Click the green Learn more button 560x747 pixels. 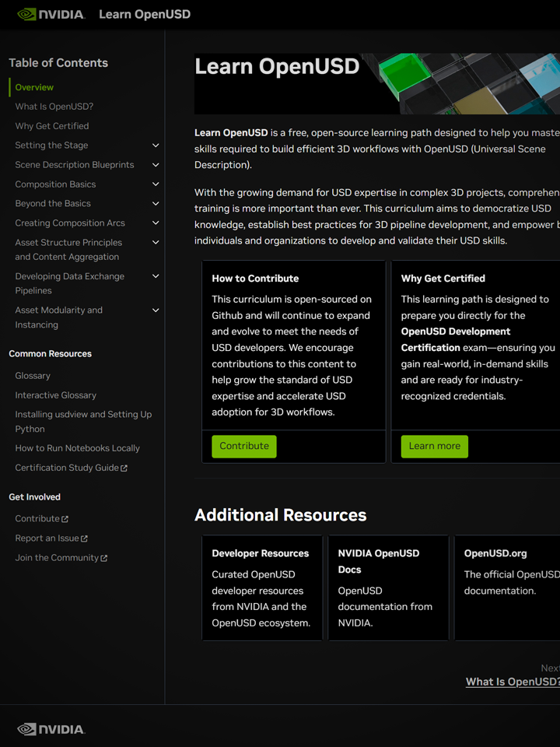[434, 447]
